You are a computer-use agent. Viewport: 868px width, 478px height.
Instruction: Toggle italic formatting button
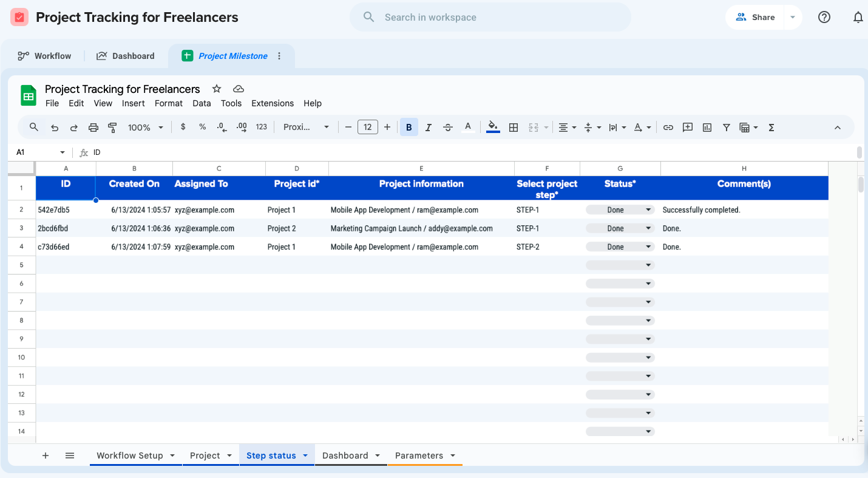[x=429, y=128]
